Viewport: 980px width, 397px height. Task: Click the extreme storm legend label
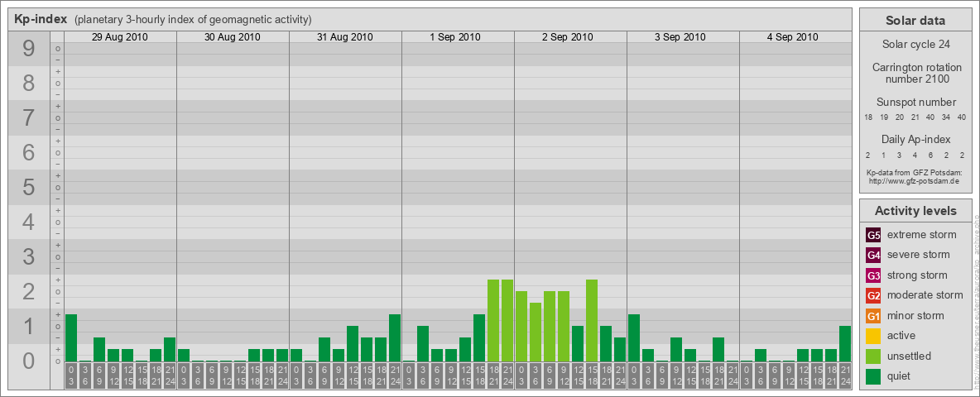point(921,236)
